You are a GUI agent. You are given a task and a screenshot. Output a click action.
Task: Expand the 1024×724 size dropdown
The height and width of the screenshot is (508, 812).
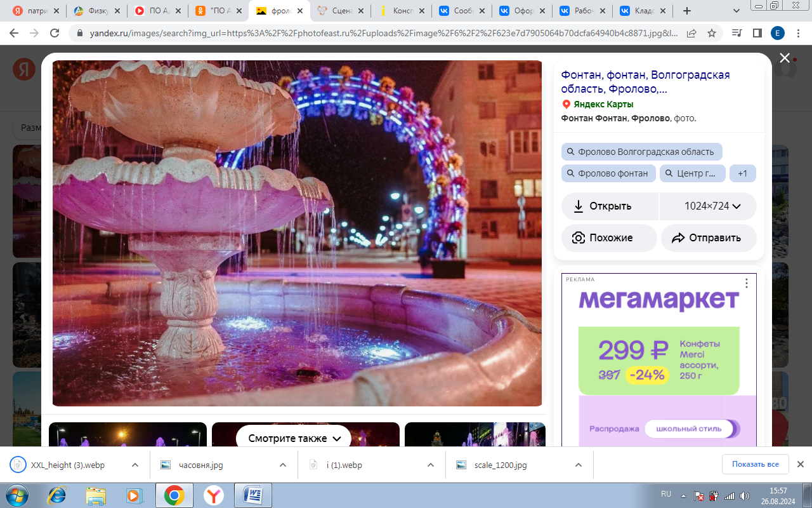pos(709,206)
